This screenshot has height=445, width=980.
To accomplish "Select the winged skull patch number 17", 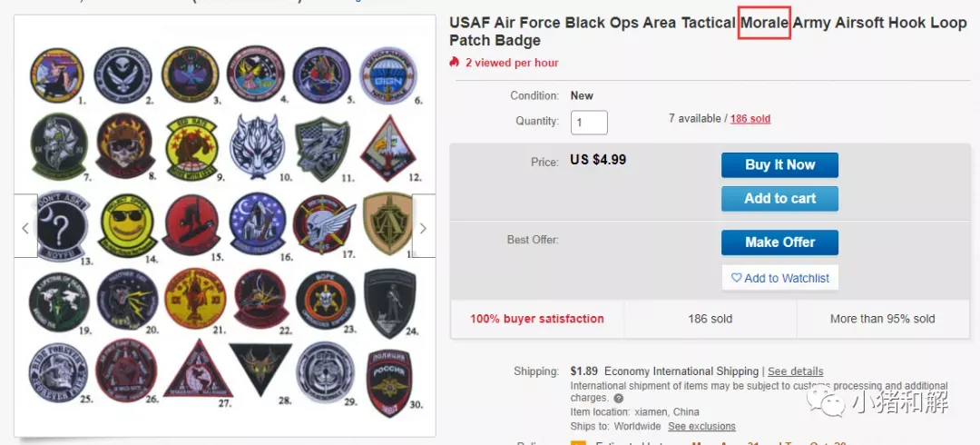I will [323, 224].
